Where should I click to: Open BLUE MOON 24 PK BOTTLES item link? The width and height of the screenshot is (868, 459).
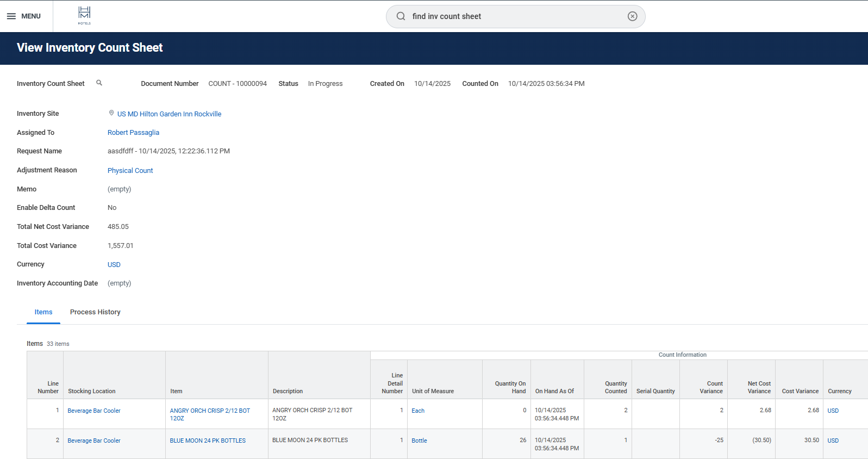pyautogui.click(x=208, y=441)
